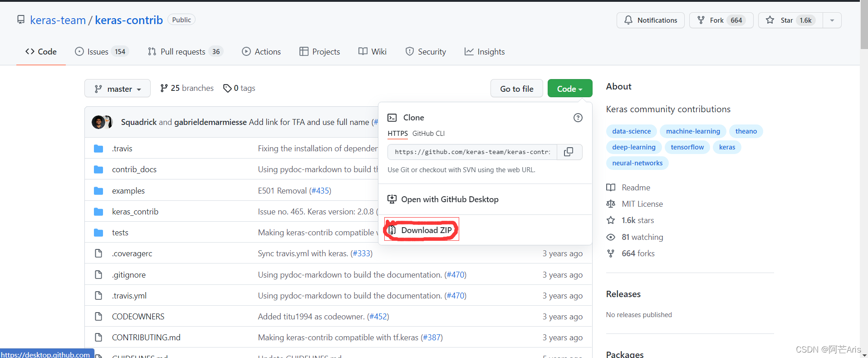
Task: Open pull request #333 link
Action: coord(362,254)
